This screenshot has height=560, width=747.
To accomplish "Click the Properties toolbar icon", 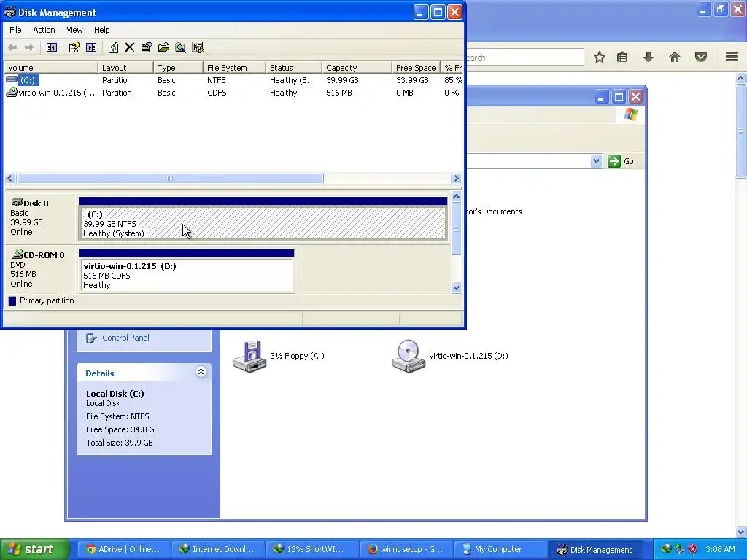I will pos(147,47).
